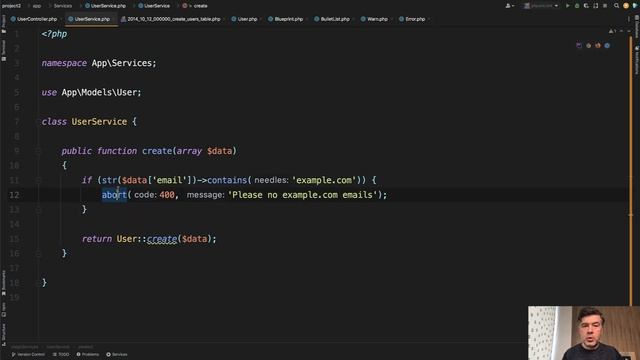Click the run with coverage icon
The width and height of the screenshot is (640, 360).
[x=586, y=6]
